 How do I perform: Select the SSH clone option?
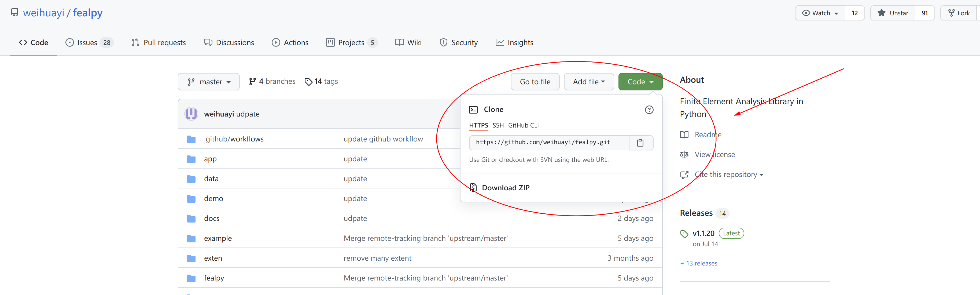pyautogui.click(x=498, y=125)
